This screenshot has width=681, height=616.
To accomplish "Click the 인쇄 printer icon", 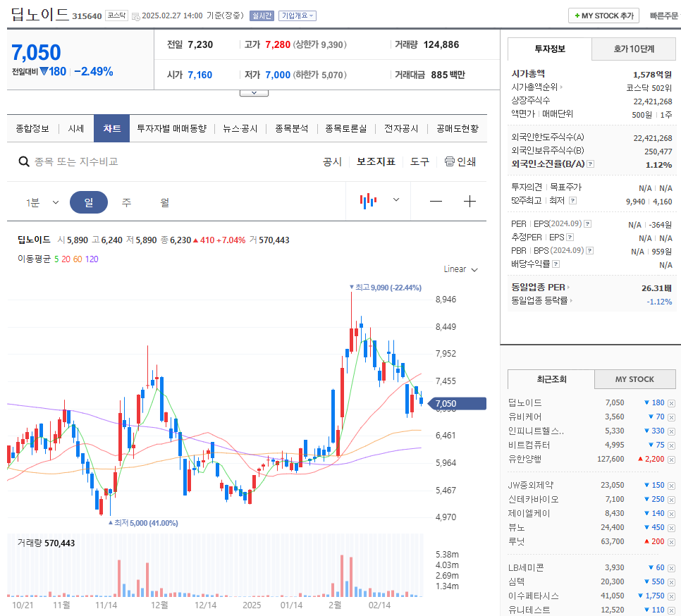I will pos(448,161).
